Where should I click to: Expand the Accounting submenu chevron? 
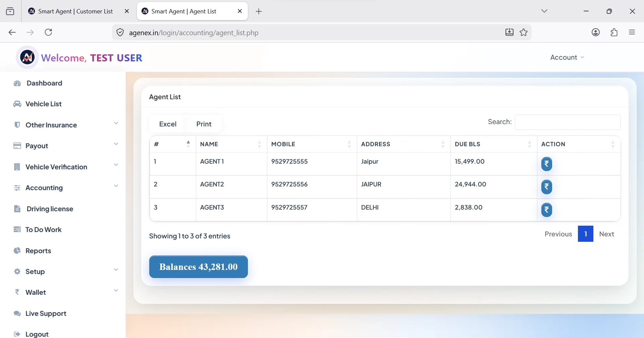click(116, 186)
